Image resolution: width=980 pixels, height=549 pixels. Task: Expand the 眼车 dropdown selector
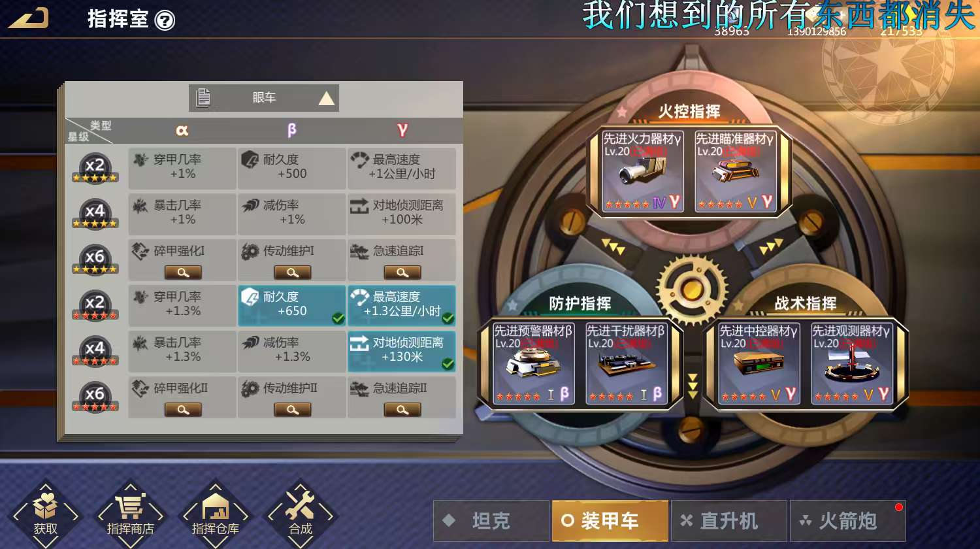264,98
